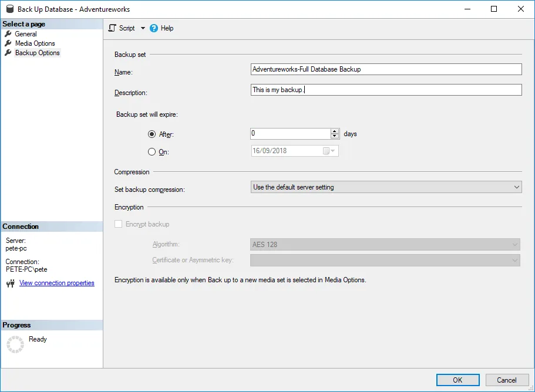The image size is (535, 392).
Task: Click the Ready progress status text
Action: point(38,339)
